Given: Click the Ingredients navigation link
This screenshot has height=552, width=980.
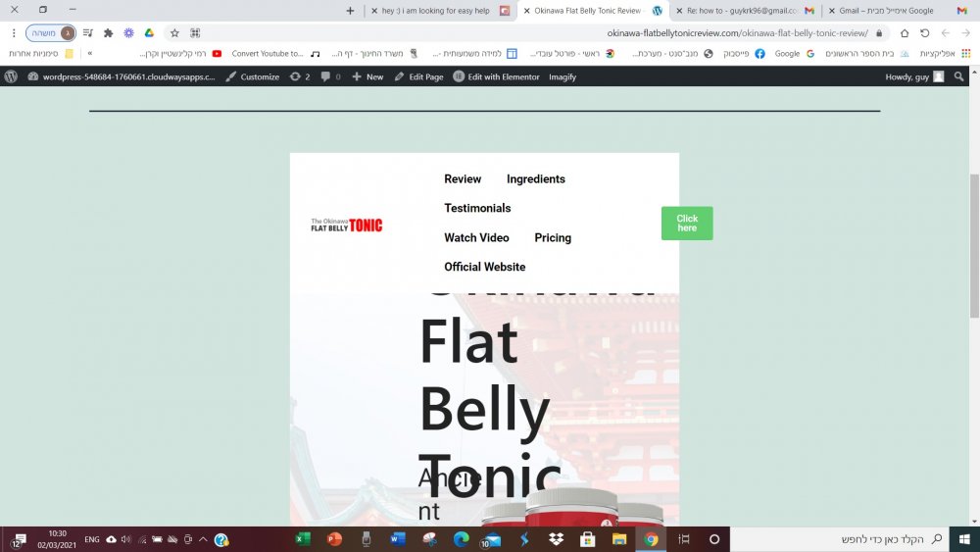Looking at the screenshot, I should tap(536, 178).
